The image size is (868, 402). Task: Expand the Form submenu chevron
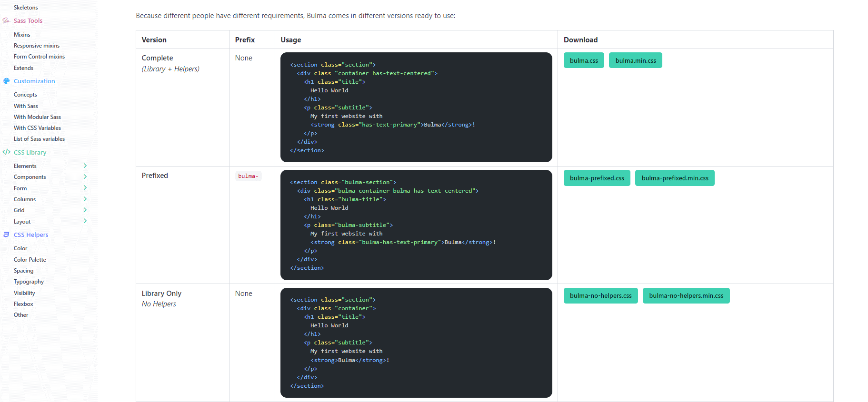[85, 188]
